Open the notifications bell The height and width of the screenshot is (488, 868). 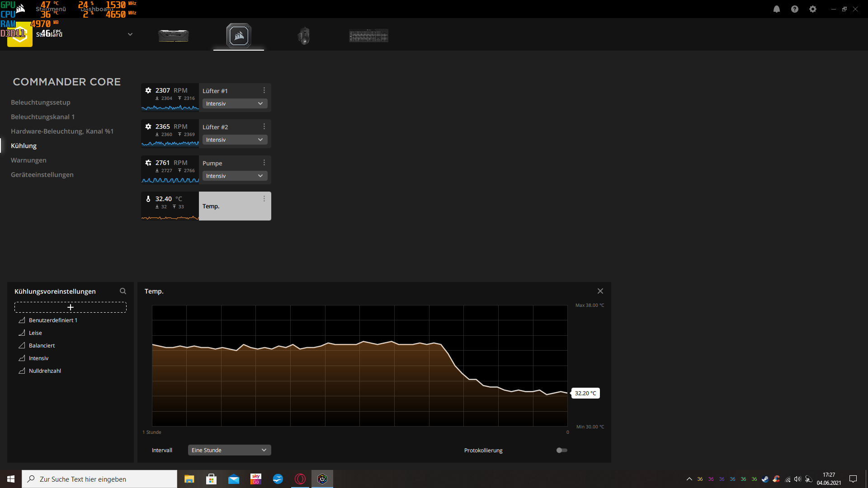777,9
